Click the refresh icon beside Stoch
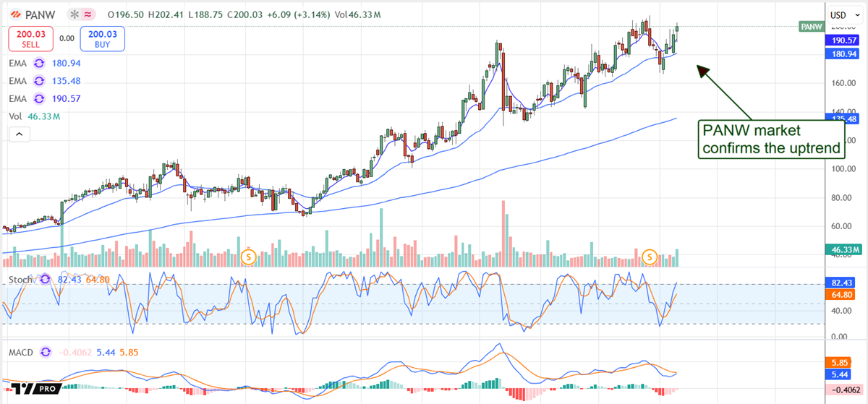 point(47,279)
